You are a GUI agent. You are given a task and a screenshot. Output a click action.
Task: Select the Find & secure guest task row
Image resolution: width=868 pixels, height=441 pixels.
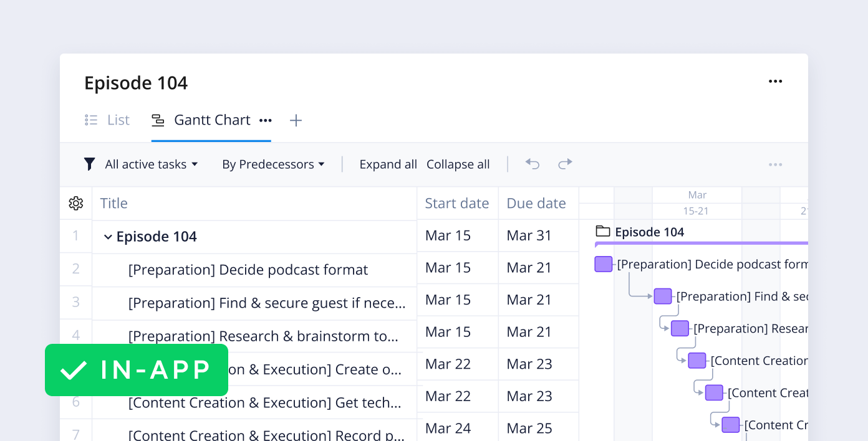266,303
